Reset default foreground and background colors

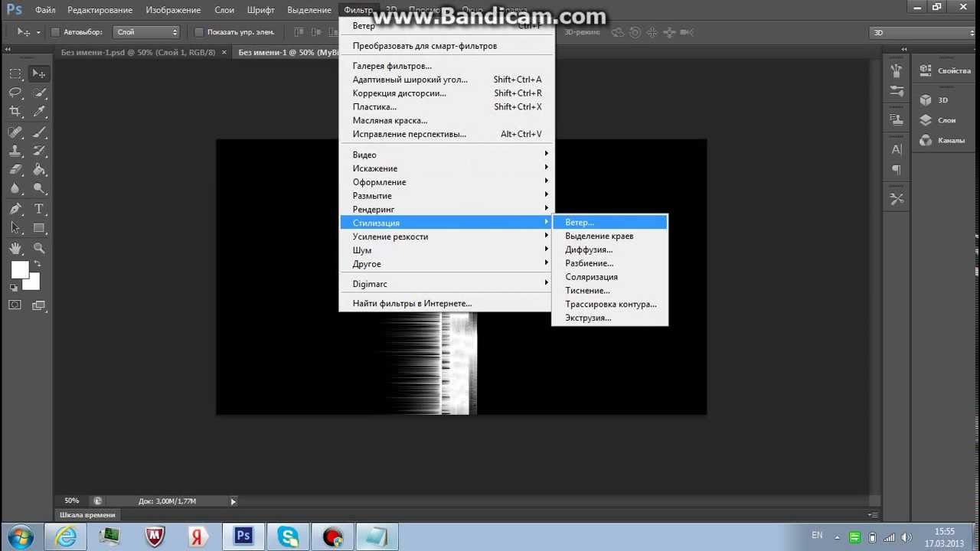point(13,288)
